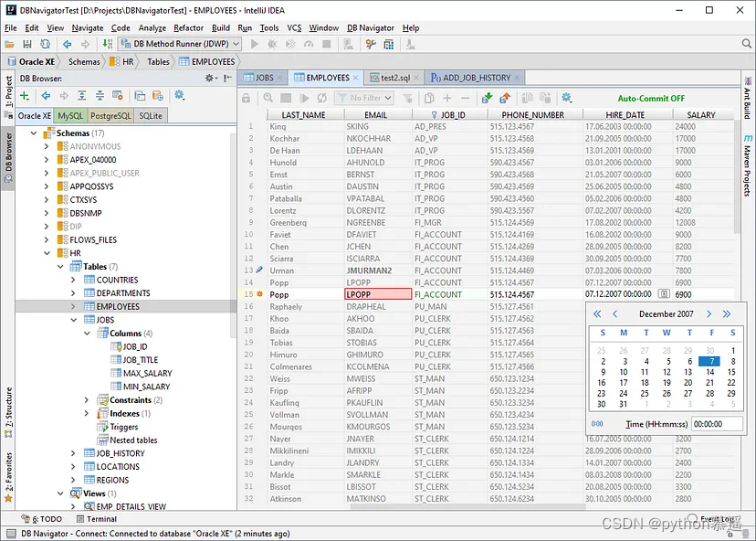The width and height of the screenshot is (756, 541).
Task: Open SQL console icon in DB Browser toolbar
Action: tap(140, 96)
